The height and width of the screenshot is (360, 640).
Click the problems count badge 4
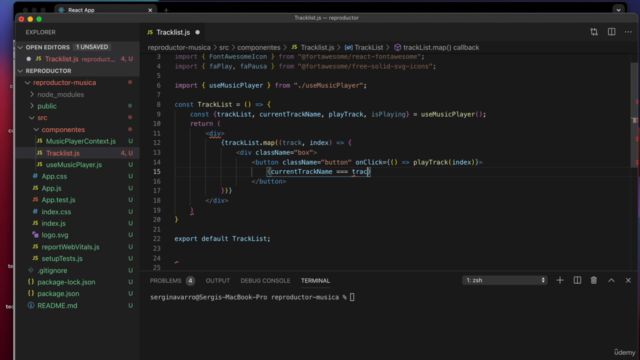[x=190, y=281]
